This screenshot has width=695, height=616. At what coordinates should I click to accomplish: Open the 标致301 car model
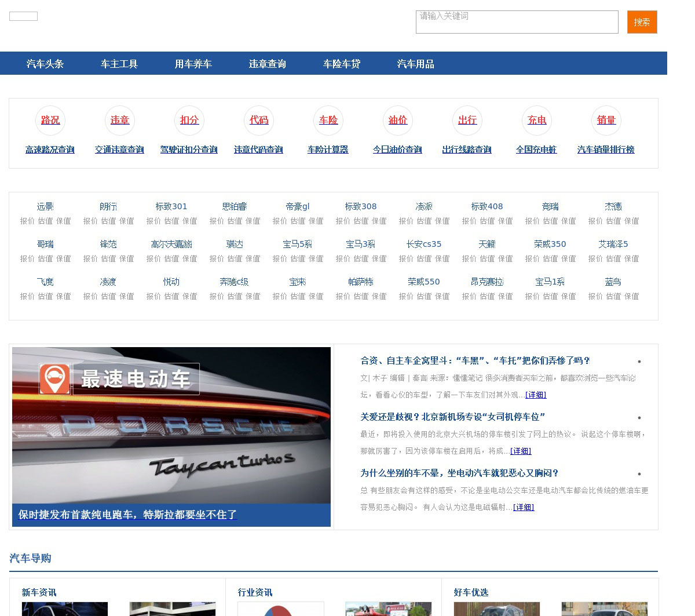(x=171, y=206)
